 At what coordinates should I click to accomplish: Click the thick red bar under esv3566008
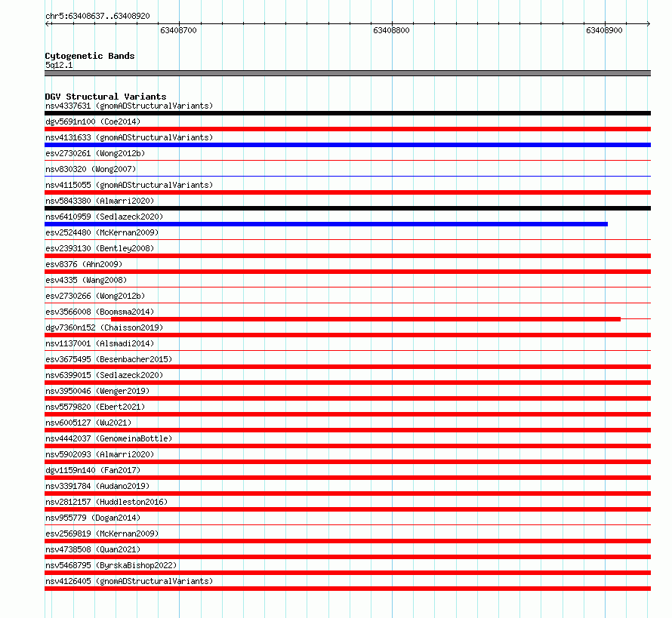(x=365, y=319)
